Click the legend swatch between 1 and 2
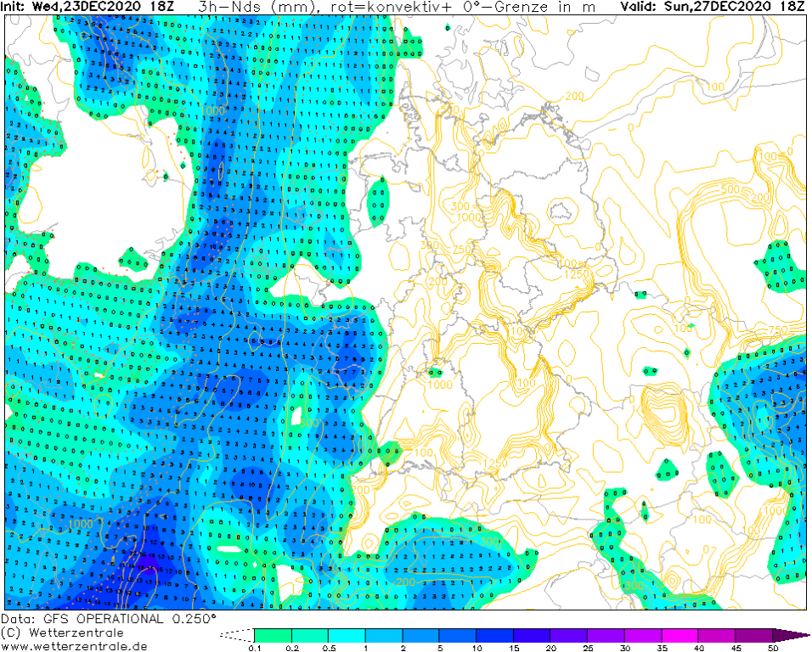Screen dimensions: 812x652 pos(383,634)
